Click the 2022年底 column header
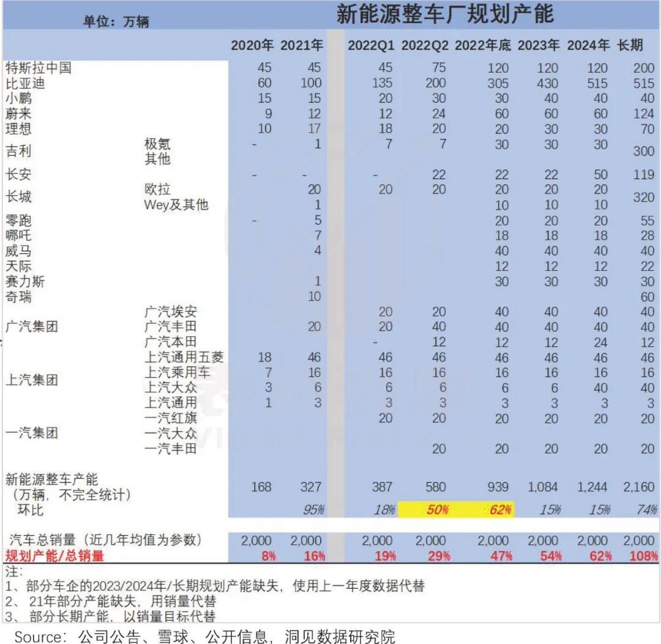The height and width of the screenshot is (644, 661). [x=483, y=45]
